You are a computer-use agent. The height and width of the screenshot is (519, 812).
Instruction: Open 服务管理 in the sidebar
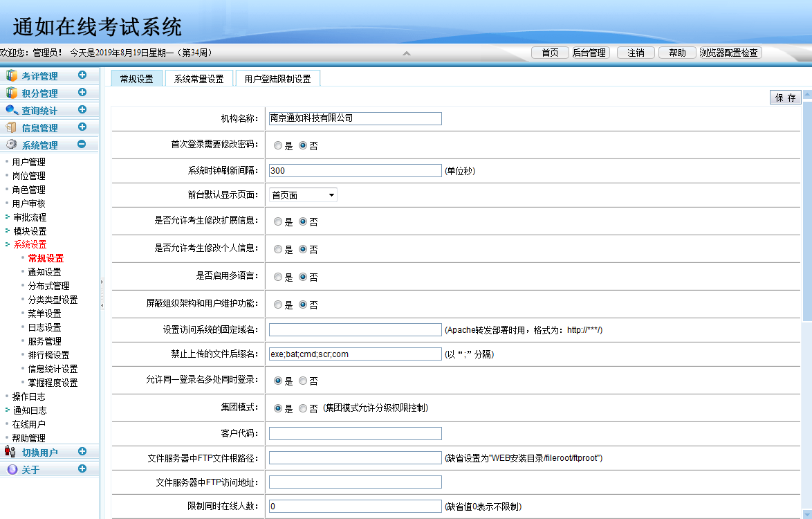[x=44, y=341]
